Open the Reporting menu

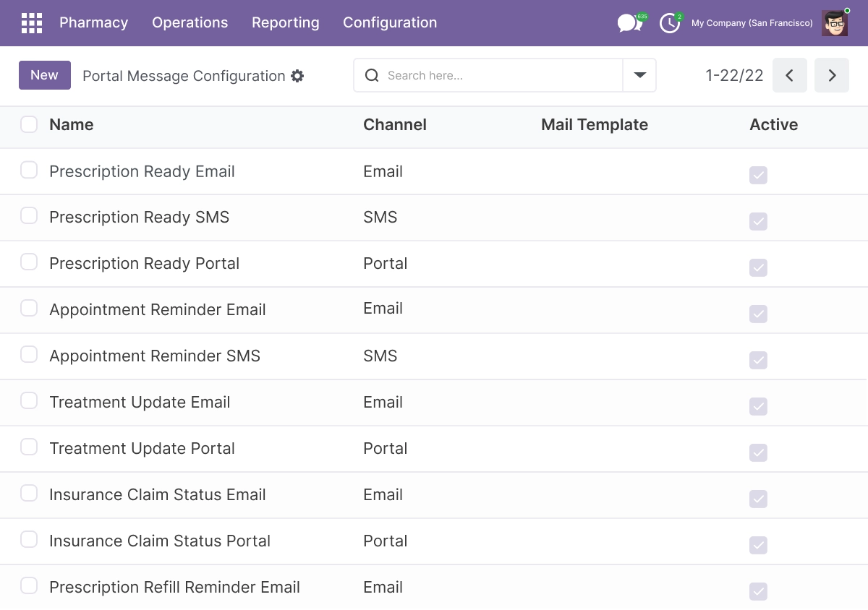[286, 23]
